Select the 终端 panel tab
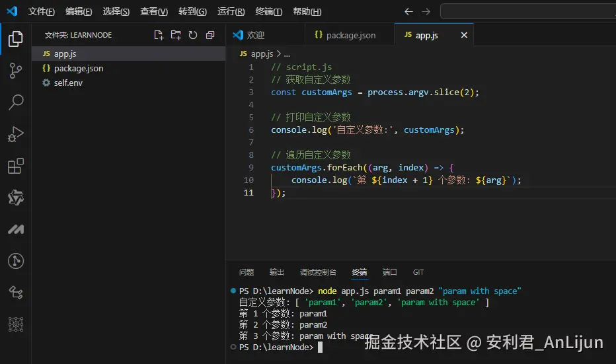Image resolution: width=616 pixels, height=364 pixels. coord(360,272)
